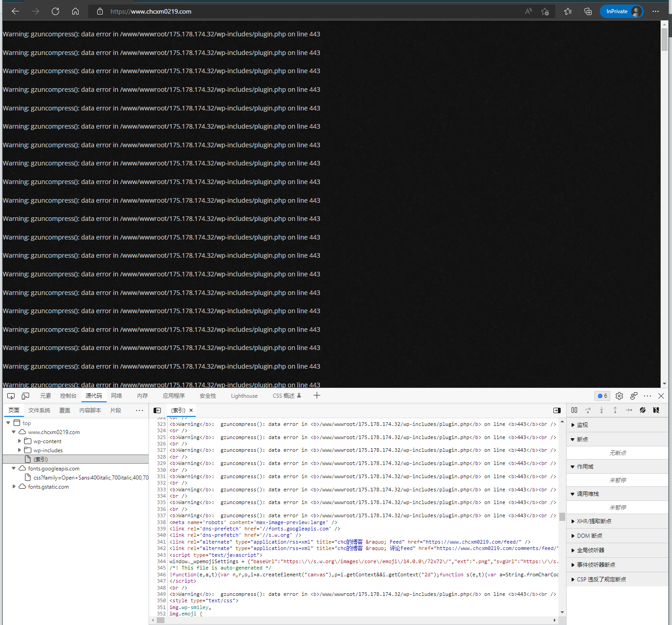Open DevTools settings gear
Viewport: 672px width, 625px height.
[x=619, y=396]
